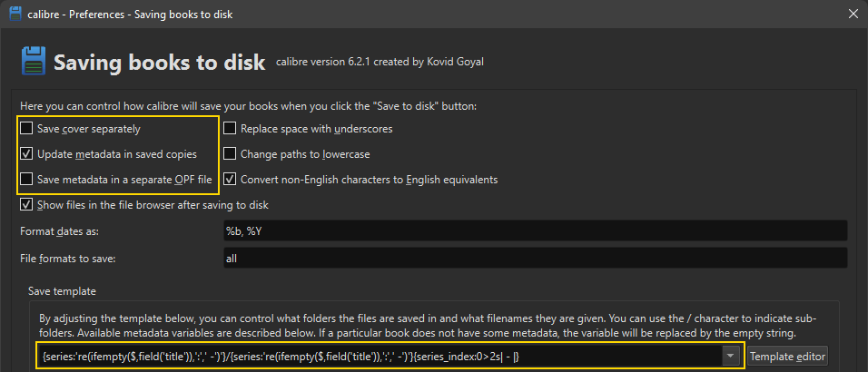The height and width of the screenshot is (372, 868).
Task: Focus the File formats to save field
Action: pos(536,259)
